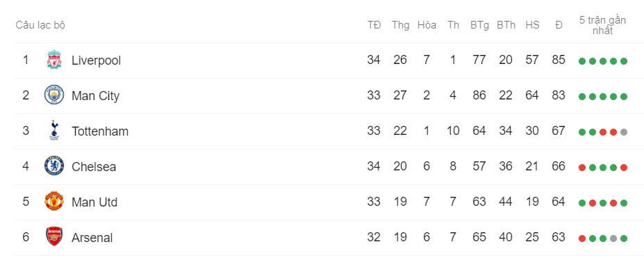Open the Tottenham team name link

click(100, 131)
